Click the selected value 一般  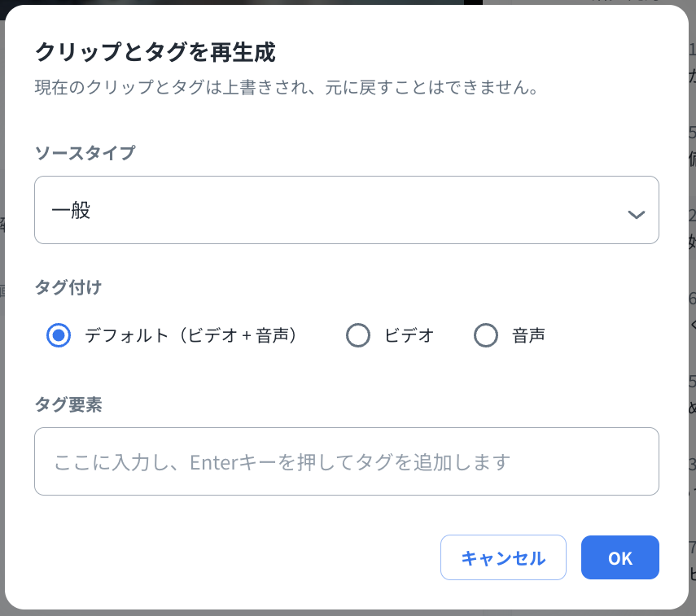(x=71, y=212)
